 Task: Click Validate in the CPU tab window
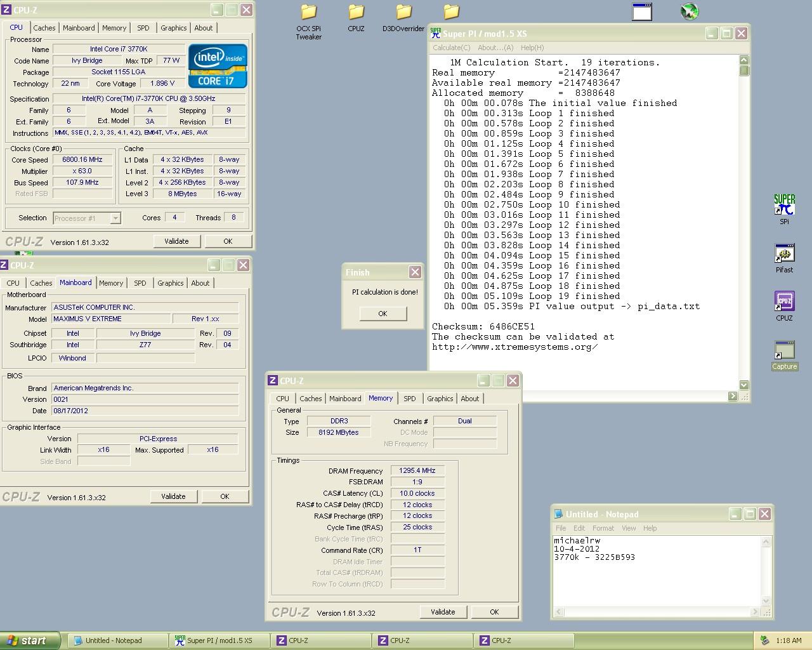tap(176, 241)
